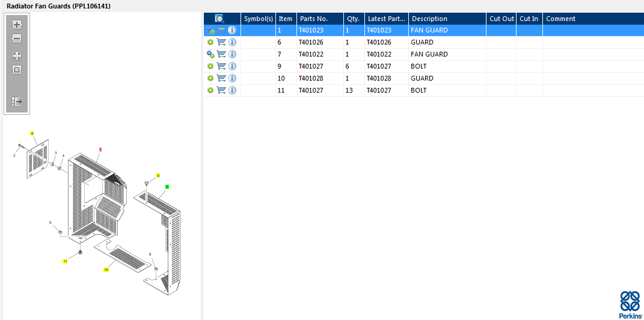Add T401026 GUARD to cart

click(x=221, y=42)
